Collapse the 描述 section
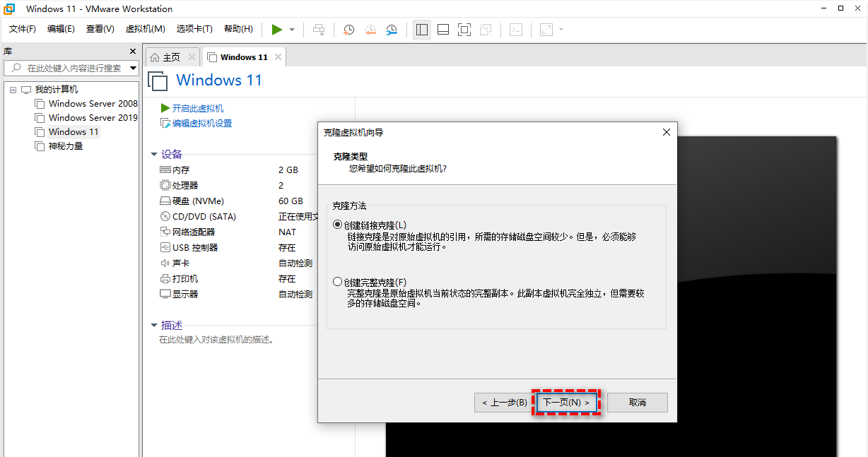Viewport: 868px width, 457px height. click(155, 325)
